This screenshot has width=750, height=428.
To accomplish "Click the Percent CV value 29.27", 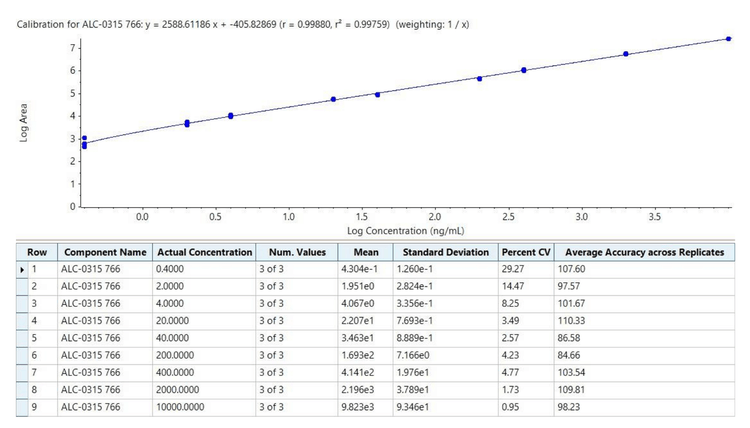I will pyautogui.click(x=526, y=269).
